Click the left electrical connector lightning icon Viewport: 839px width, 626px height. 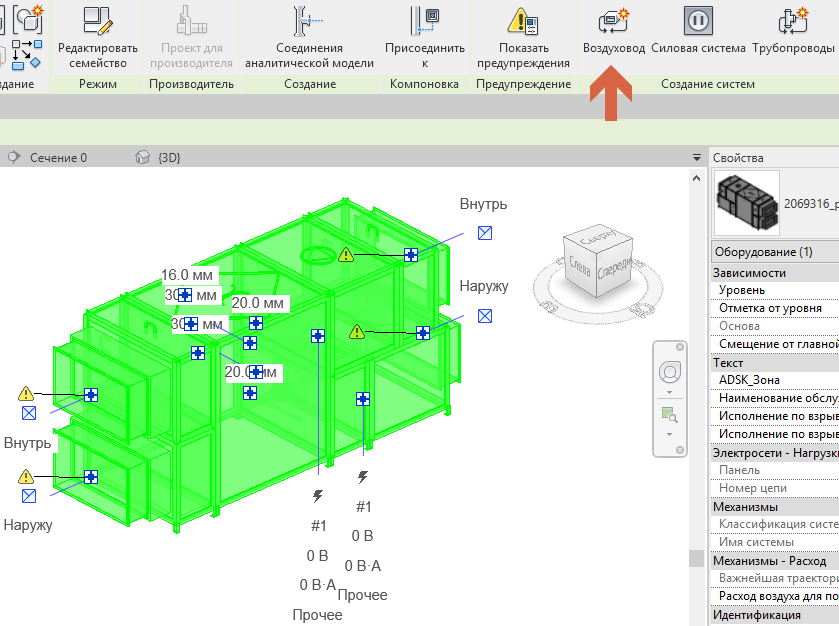[x=318, y=496]
